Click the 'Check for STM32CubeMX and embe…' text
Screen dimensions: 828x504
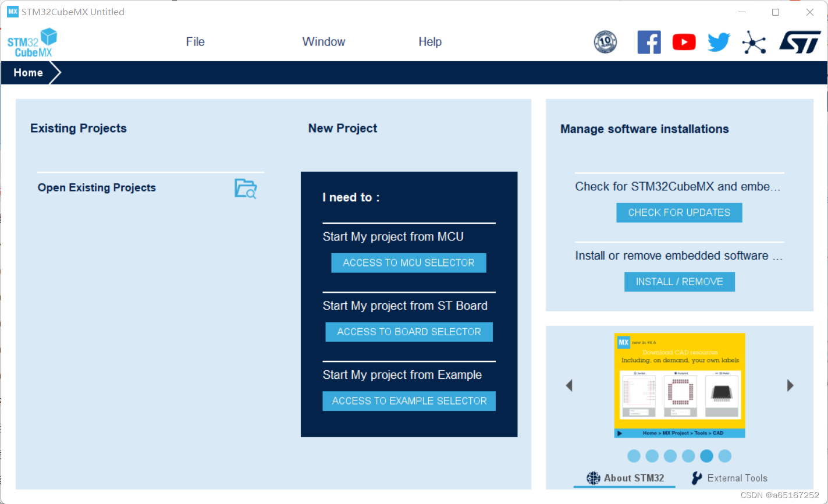(678, 187)
